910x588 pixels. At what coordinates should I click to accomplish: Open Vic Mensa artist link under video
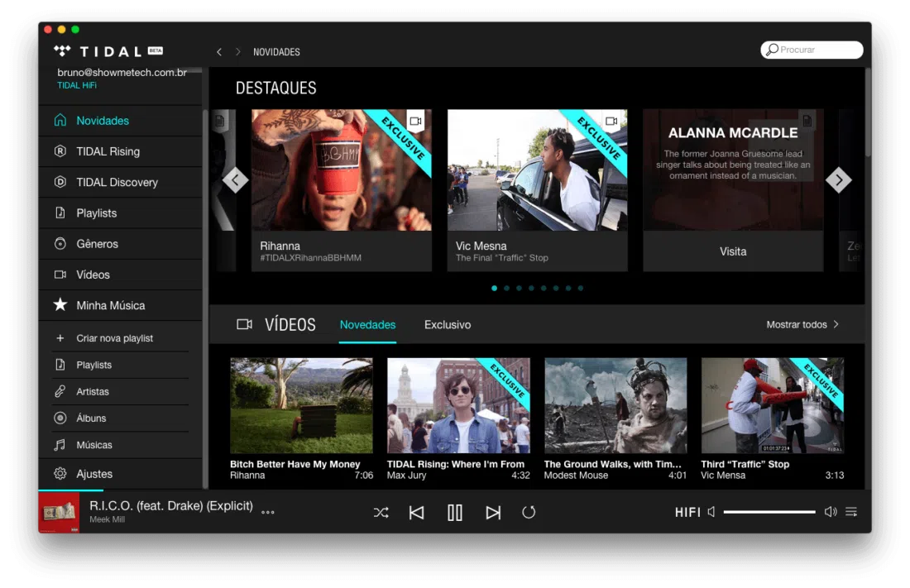(x=722, y=476)
